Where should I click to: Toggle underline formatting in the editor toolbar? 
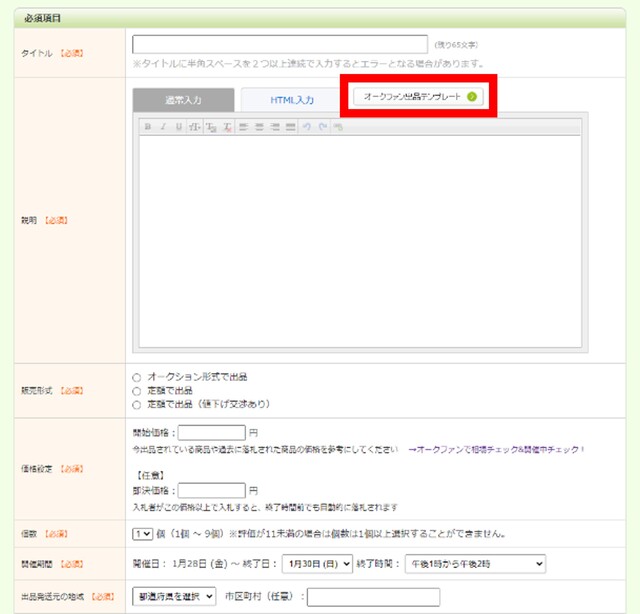(178, 127)
